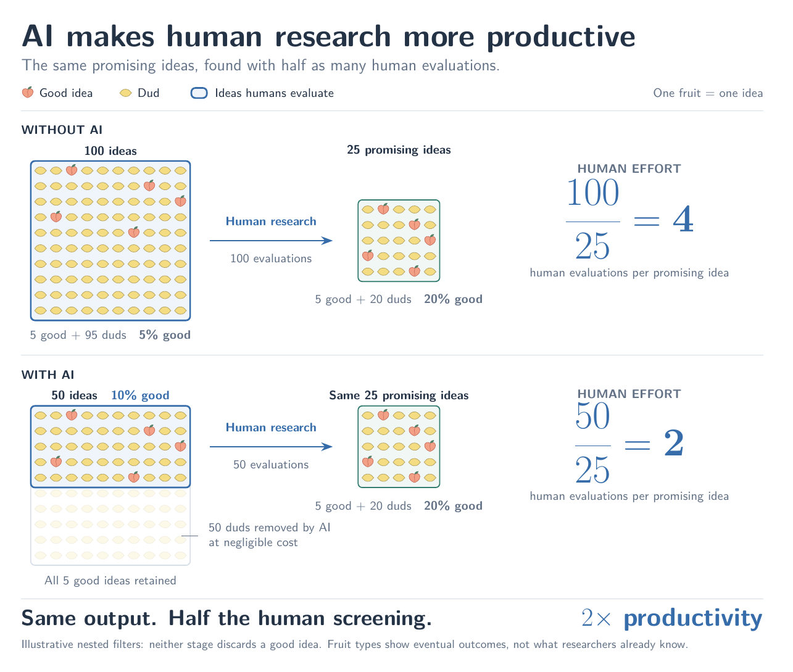Viewport: 793px width, 672px height.
Task: Click the peach in the bottom row of the Without AI promising ideas box
Action: (x=415, y=271)
